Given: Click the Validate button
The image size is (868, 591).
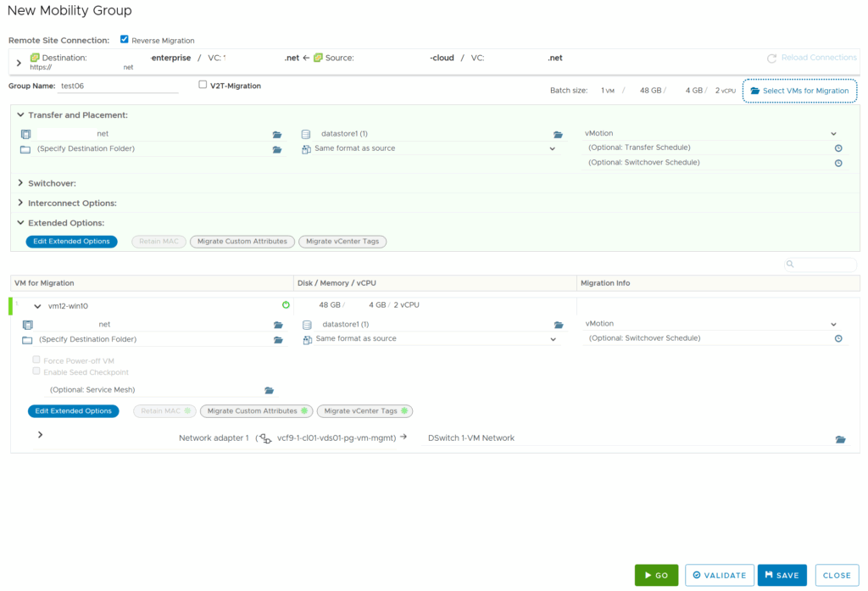Looking at the screenshot, I should click(x=719, y=575).
